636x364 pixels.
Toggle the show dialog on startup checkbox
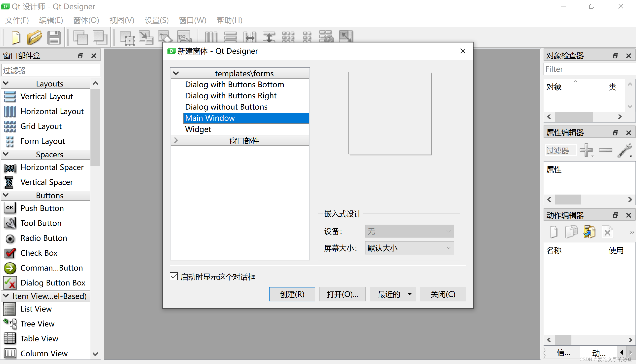tap(173, 277)
